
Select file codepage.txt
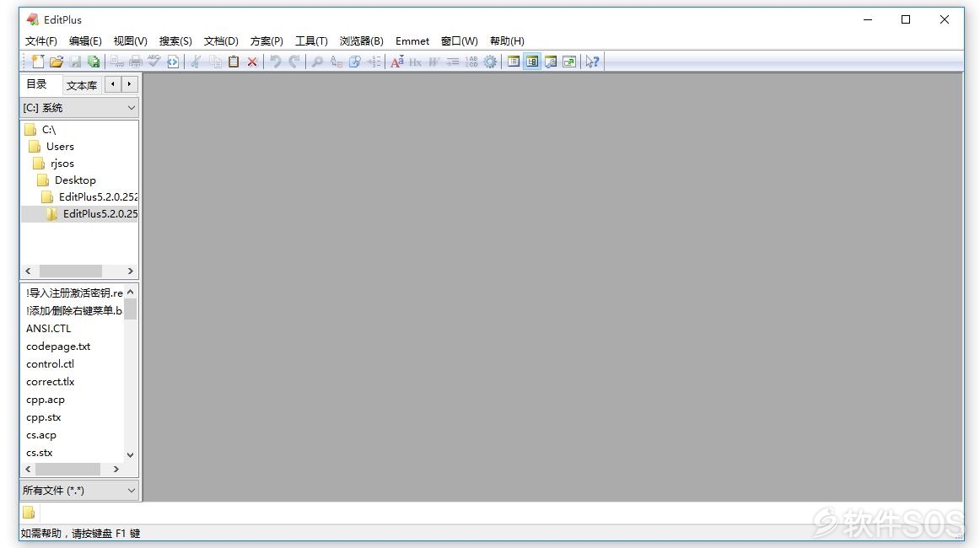(58, 347)
